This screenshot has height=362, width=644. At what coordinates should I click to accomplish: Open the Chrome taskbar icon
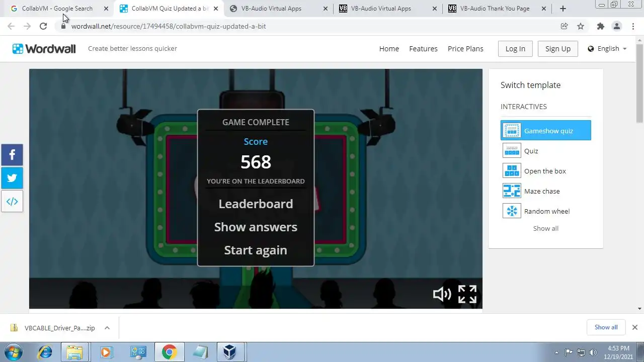(169, 352)
